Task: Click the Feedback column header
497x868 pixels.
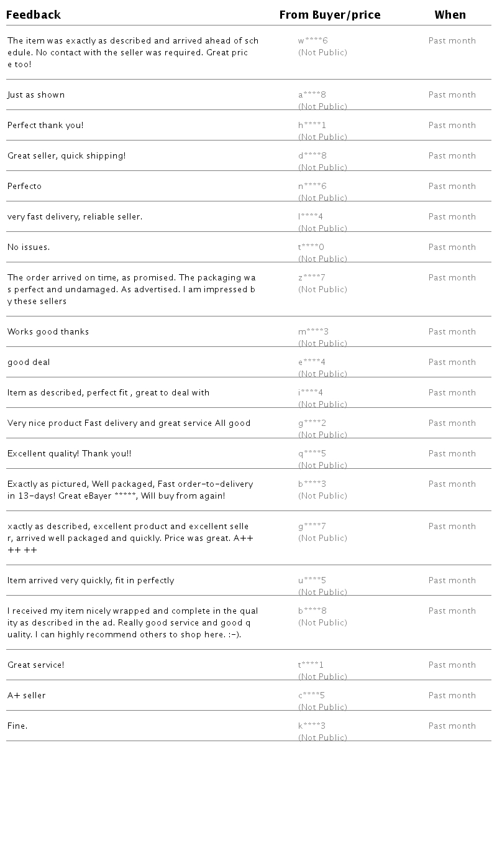Action: tap(34, 15)
